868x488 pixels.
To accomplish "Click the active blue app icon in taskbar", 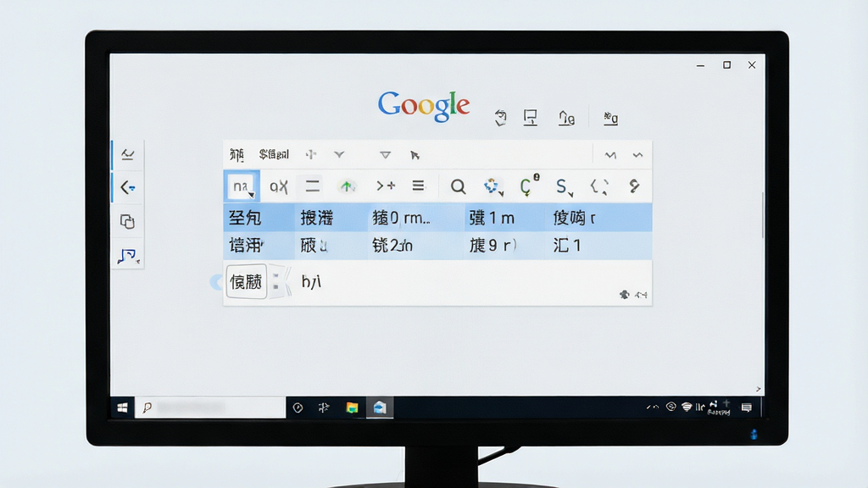I will [380, 408].
